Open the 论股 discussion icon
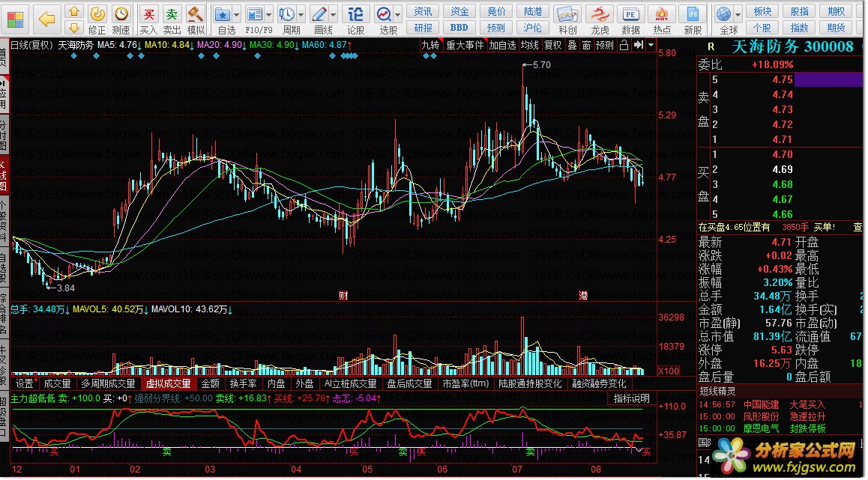 (355, 14)
